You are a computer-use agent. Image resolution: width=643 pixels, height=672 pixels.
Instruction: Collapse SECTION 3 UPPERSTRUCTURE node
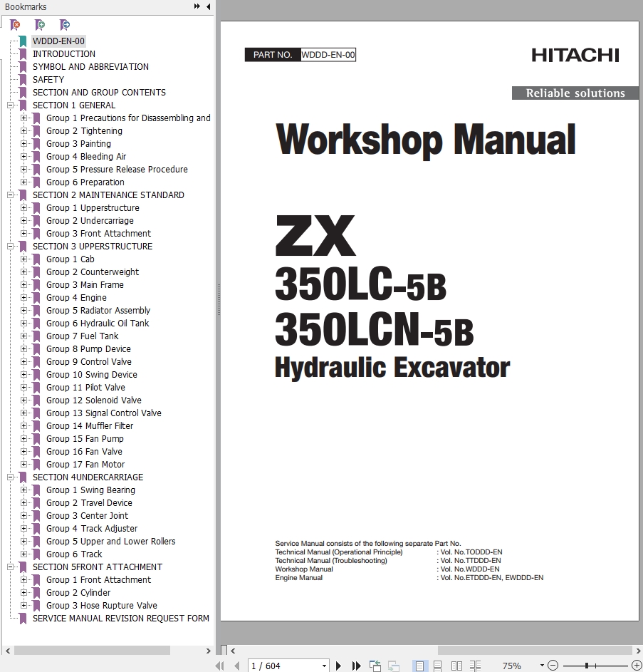[x=10, y=247]
